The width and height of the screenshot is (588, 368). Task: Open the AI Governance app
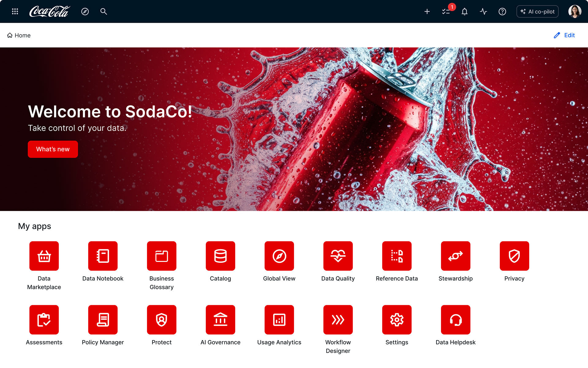coord(221,320)
